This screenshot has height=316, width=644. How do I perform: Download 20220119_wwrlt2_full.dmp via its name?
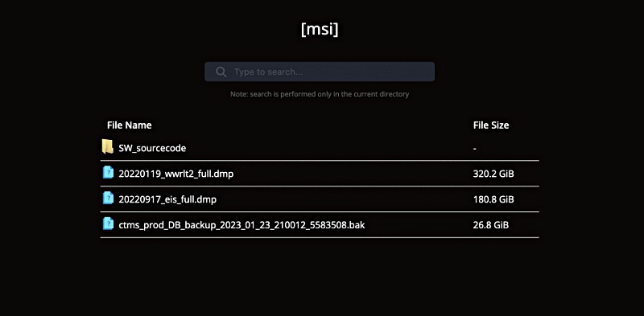click(176, 174)
